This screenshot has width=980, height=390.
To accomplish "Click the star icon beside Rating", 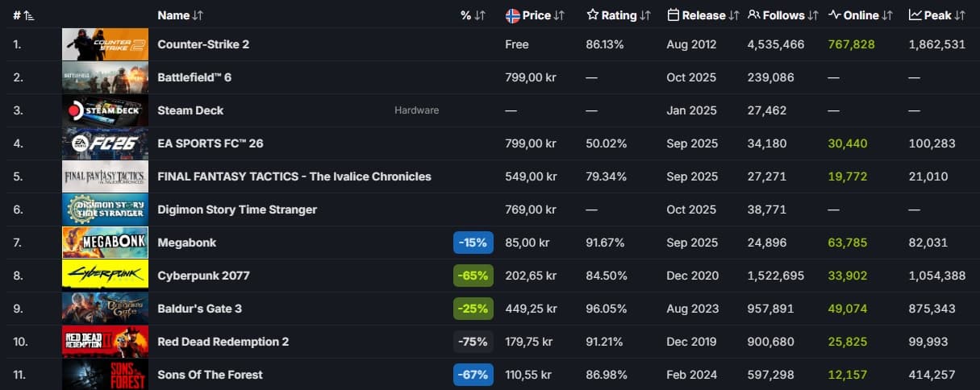I will point(593,15).
